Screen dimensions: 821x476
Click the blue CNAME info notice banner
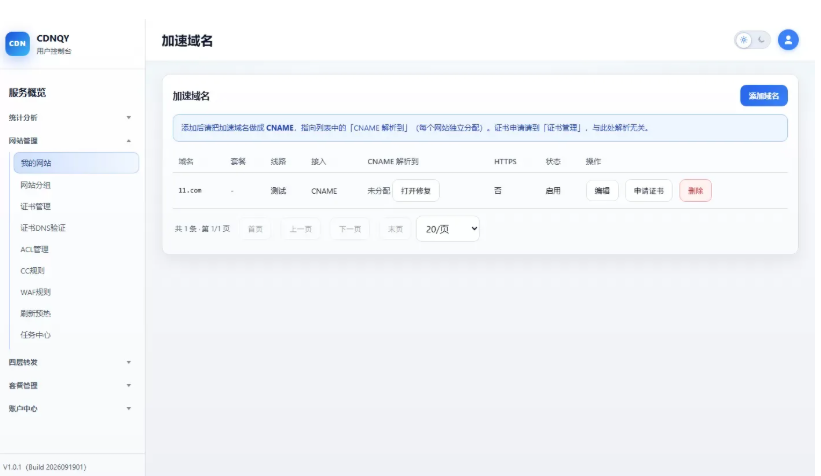click(480, 128)
